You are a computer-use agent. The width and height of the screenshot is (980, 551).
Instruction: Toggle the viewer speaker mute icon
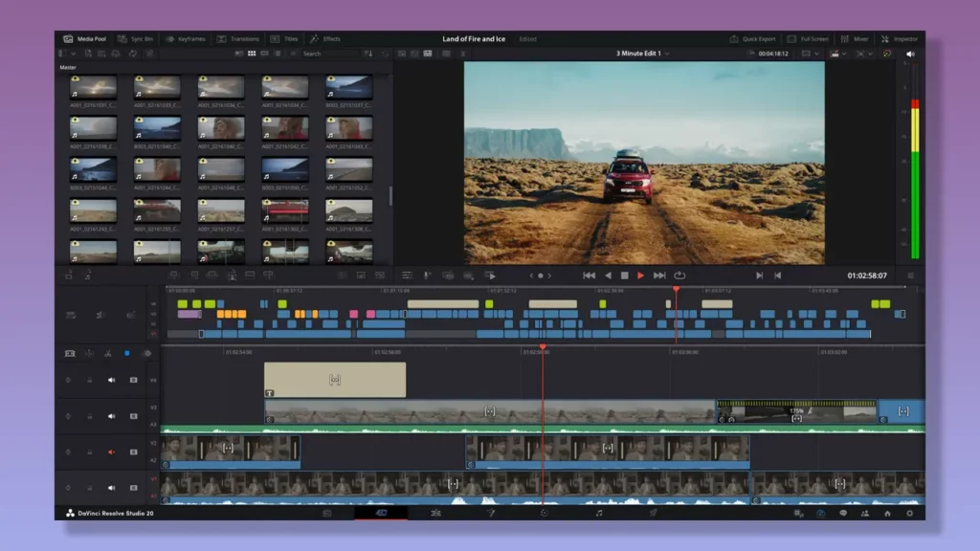[x=911, y=54]
